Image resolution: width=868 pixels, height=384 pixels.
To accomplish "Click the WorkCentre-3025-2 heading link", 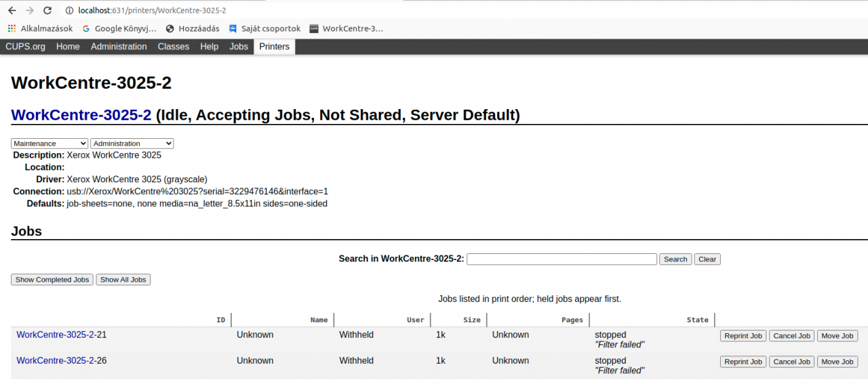I will (x=81, y=115).
